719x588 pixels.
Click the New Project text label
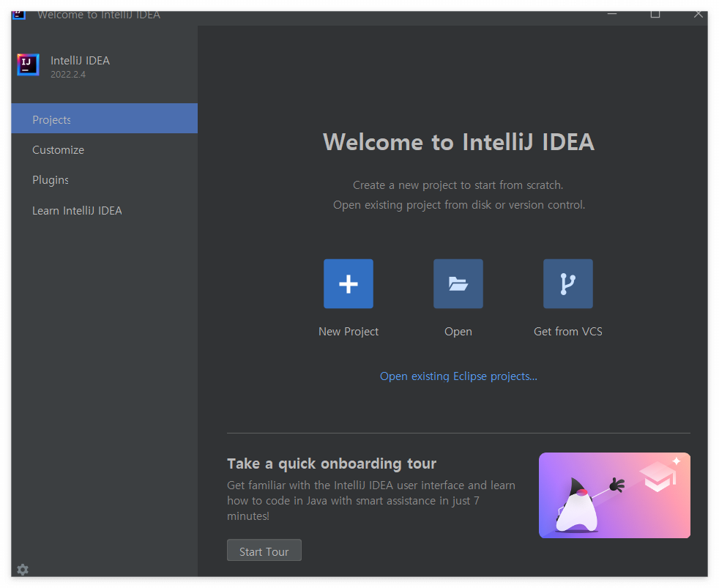349,332
